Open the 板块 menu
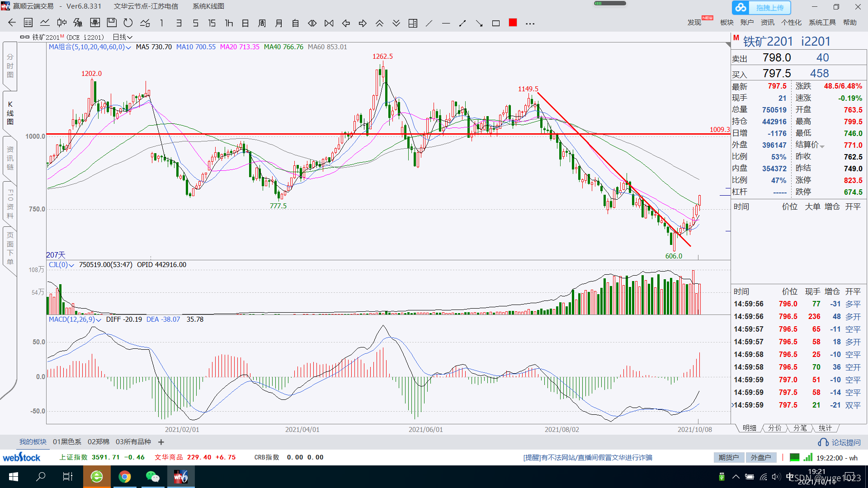 pos(727,23)
